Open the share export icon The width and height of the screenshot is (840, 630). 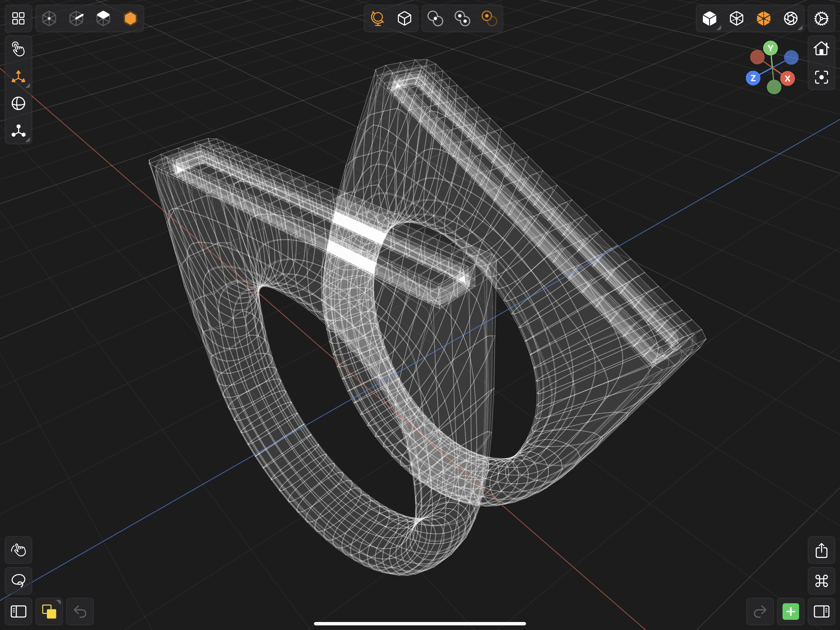point(821,550)
